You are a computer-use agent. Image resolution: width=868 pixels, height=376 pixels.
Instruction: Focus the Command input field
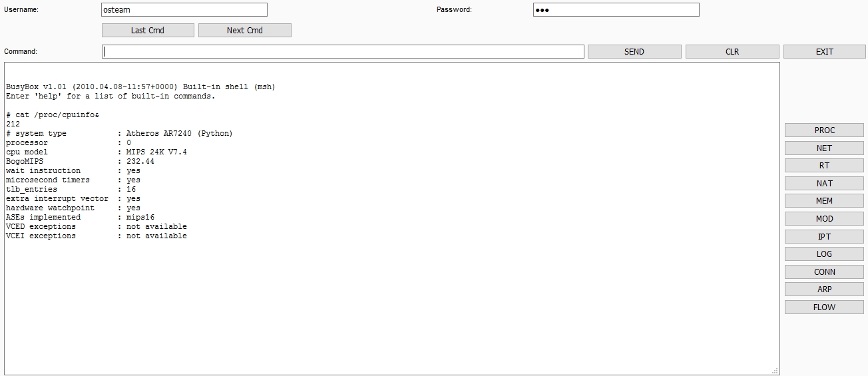pos(343,52)
